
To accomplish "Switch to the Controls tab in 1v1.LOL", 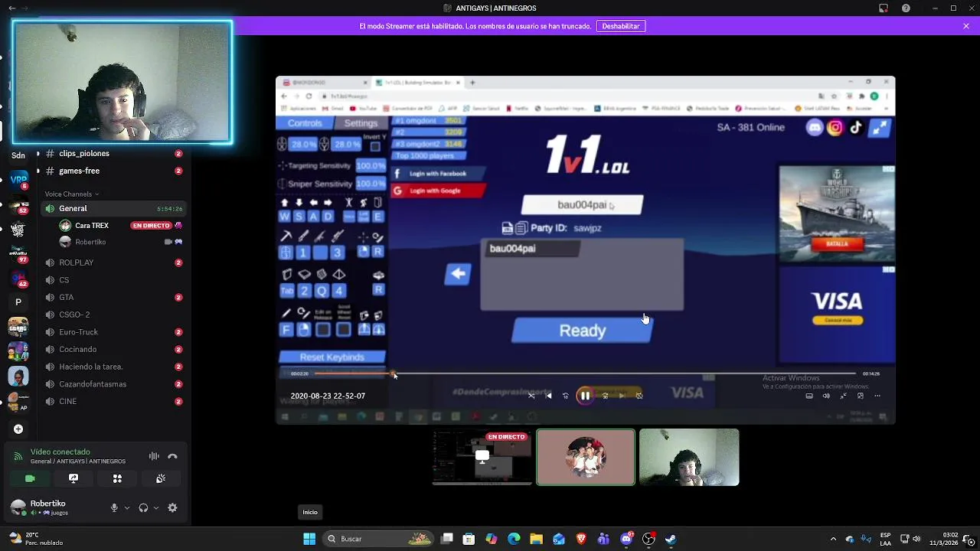I will tap(305, 123).
